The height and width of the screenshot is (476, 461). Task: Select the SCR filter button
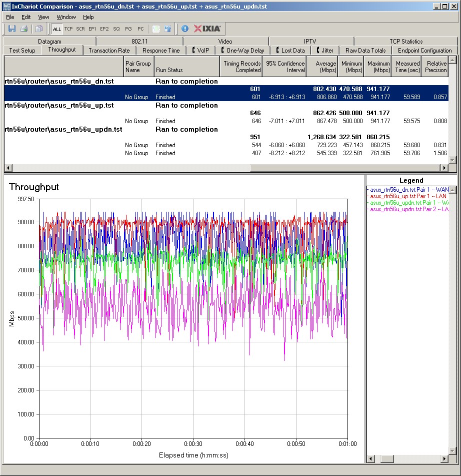[x=80, y=29]
